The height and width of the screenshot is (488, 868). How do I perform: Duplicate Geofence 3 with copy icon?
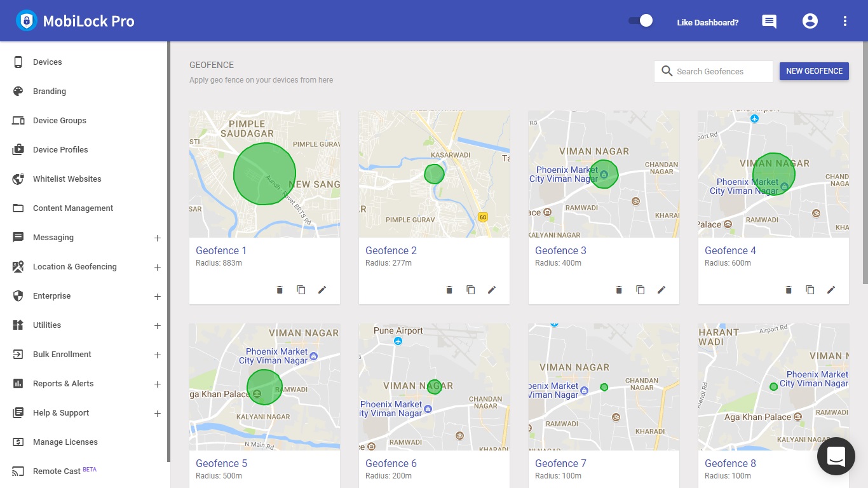tap(641, 290)
